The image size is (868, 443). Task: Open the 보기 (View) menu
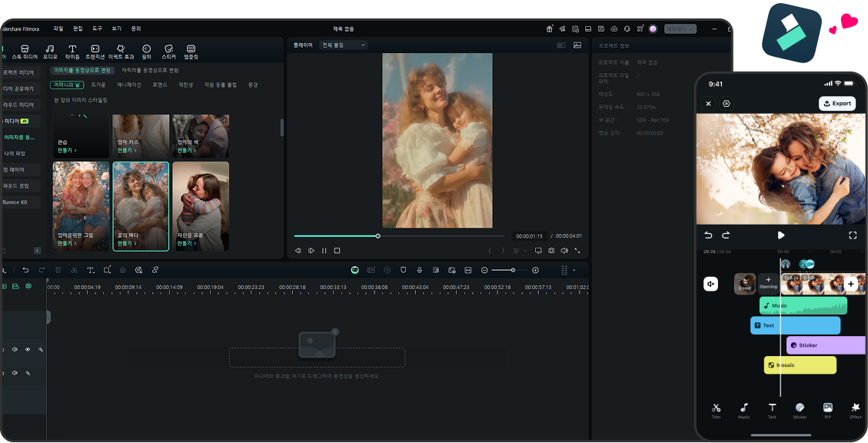coord(117,28)
